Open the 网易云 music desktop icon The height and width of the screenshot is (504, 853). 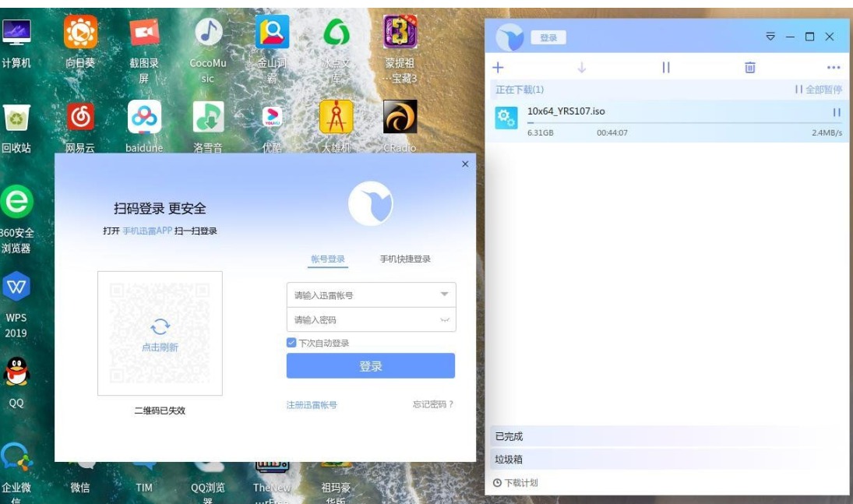tap(80, 117)
